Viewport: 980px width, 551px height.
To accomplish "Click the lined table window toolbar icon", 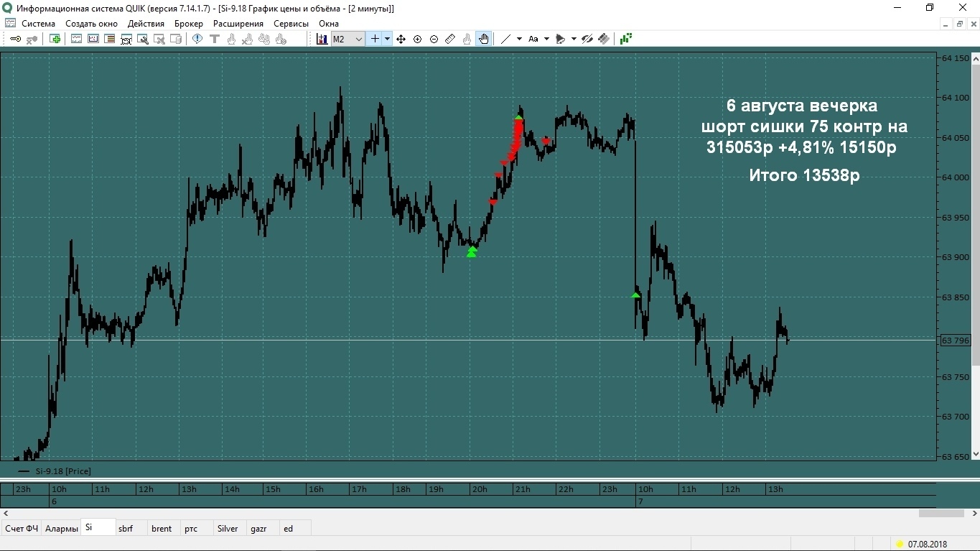I will pos(110,39).
